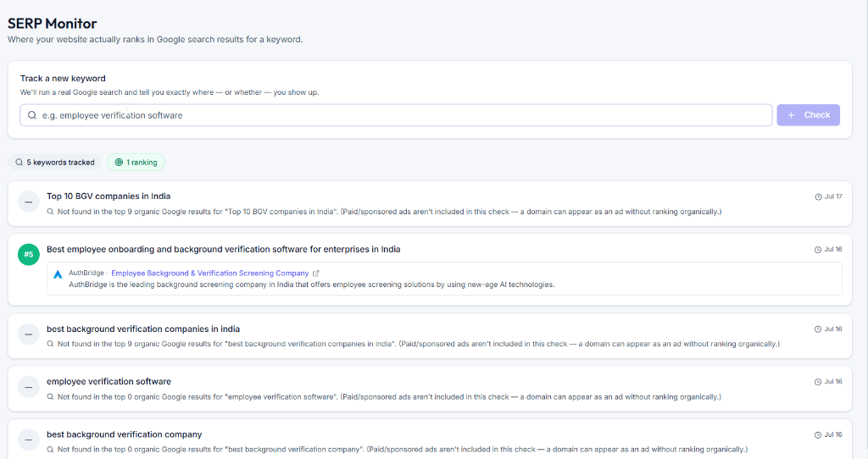This screenshot has width=868, height=459.
Task: Click the '5 keywords tracked' chip
Action: click(x=55, y=162)
